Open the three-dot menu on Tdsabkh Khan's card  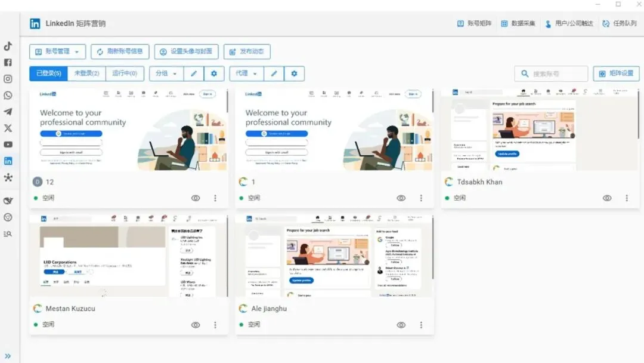click(x=627, y=198)
